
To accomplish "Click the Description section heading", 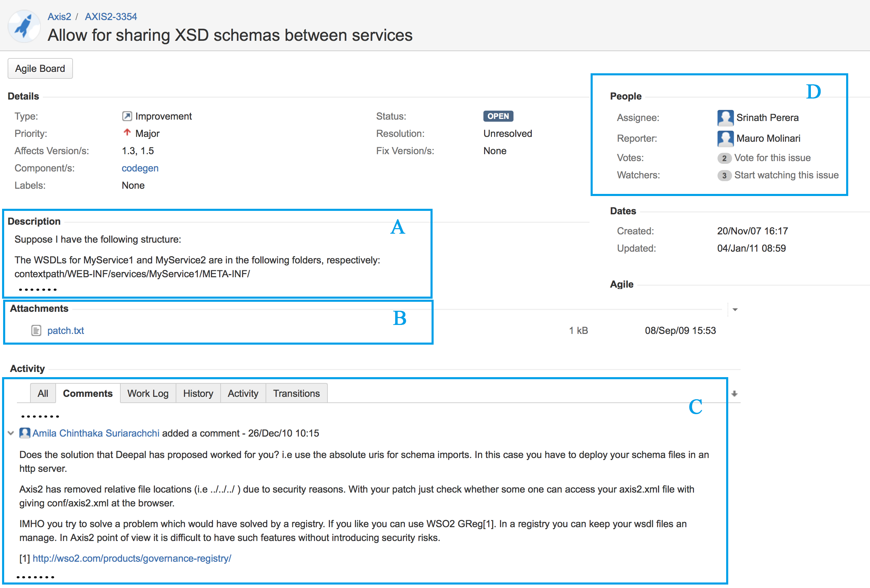I will tap(34, 221).
